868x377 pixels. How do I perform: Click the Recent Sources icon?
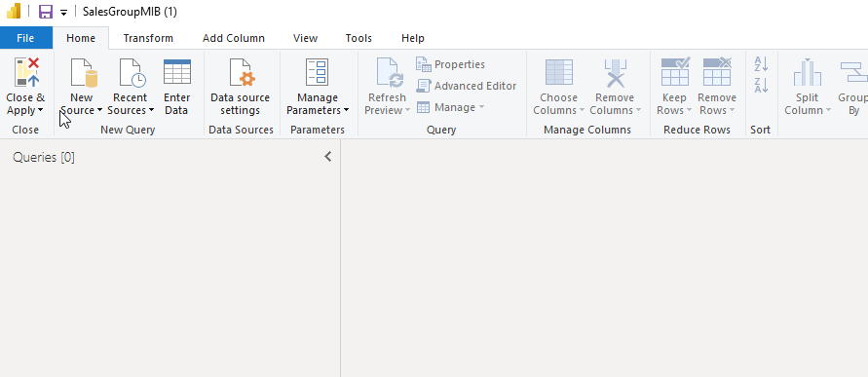pos(132,72)
